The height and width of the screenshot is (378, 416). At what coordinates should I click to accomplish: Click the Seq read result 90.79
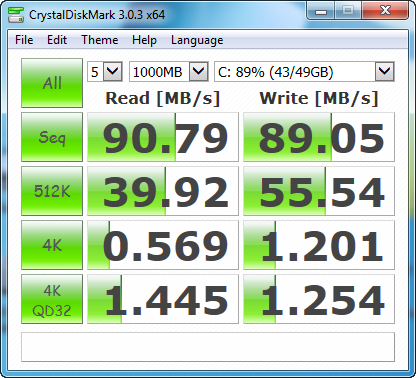pos(163,137)
